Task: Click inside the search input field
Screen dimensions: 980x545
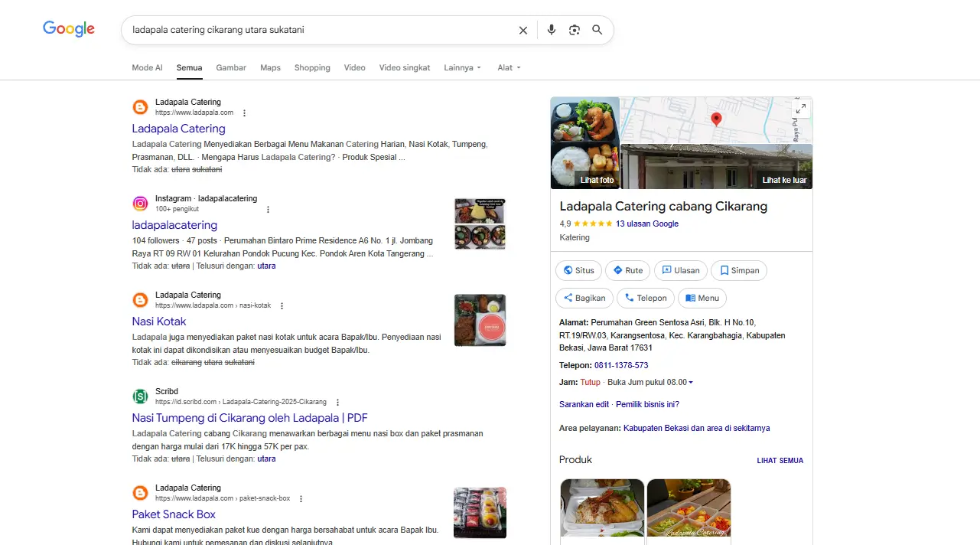Action: (x=321, y=30)
